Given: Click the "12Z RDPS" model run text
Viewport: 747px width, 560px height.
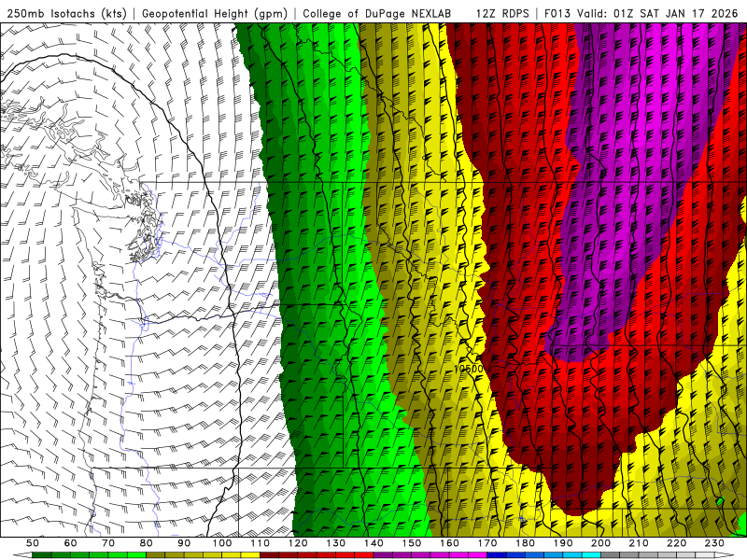Looking at the screenshot, I should pyautogui.click(x=502, y=14).
